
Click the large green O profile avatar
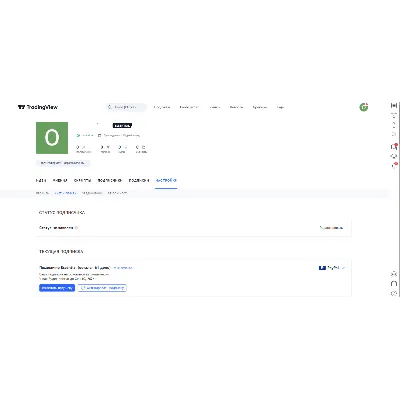52,138
